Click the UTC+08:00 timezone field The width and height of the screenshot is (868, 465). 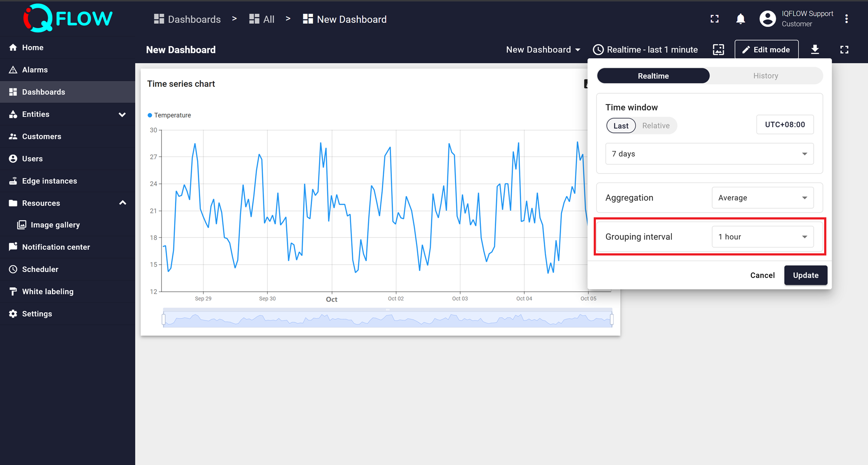click(784, 125)
